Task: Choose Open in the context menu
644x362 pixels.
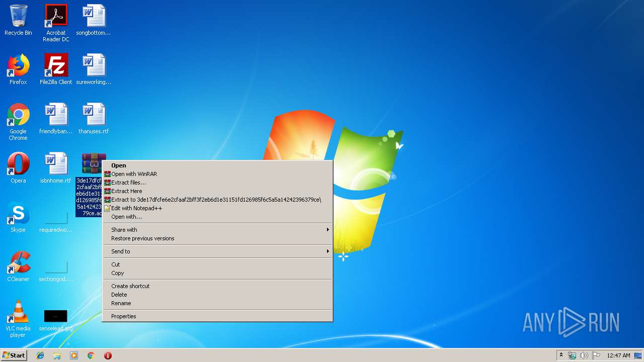Action: (217, 165)
